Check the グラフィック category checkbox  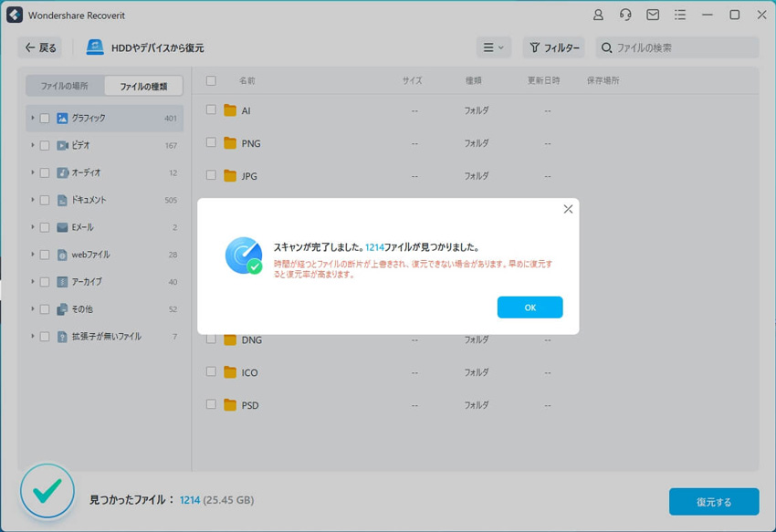(x=45, y=119)
